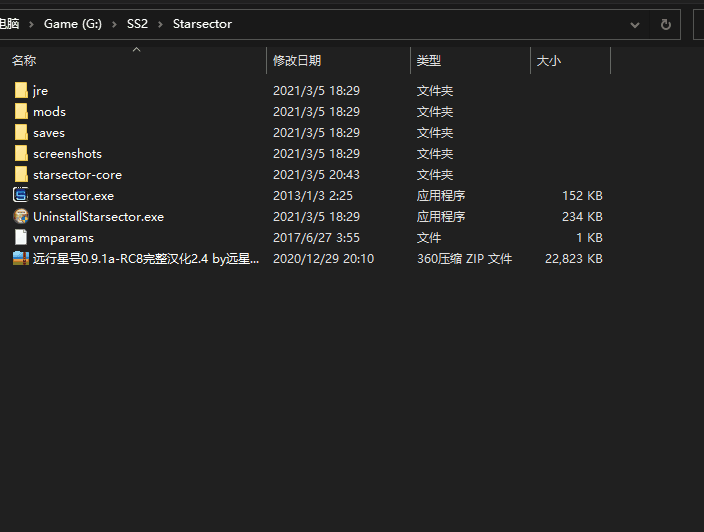Navigate to SS2 in the breadcrumb
The width and height of the screenshot is (704, 532).
pyautogui.click(x=137, y=24)
